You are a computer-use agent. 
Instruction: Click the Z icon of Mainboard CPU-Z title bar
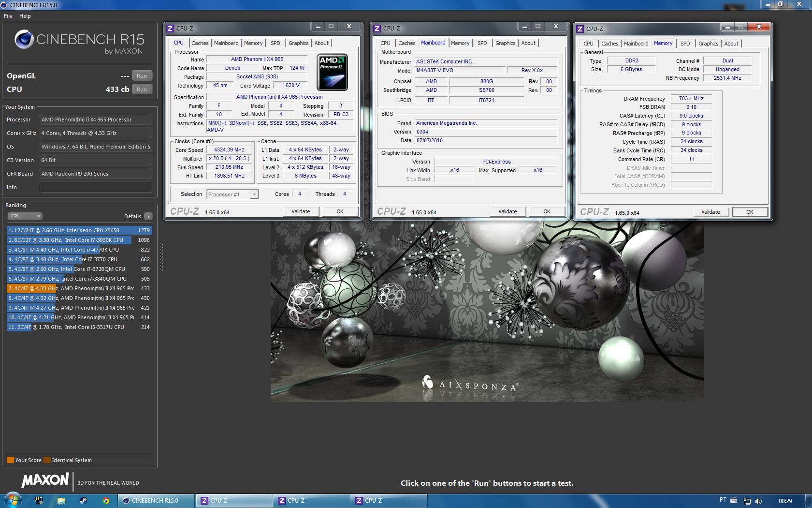(377, 29)
